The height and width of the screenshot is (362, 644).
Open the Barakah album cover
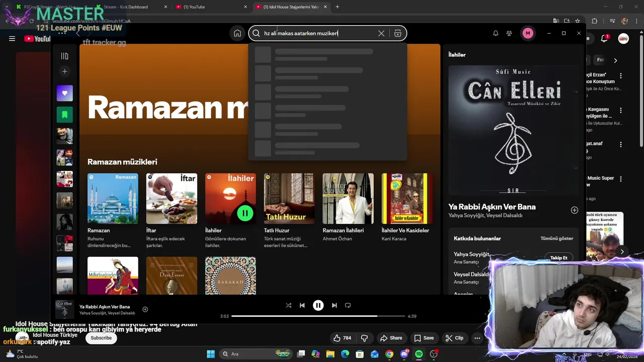230,276
